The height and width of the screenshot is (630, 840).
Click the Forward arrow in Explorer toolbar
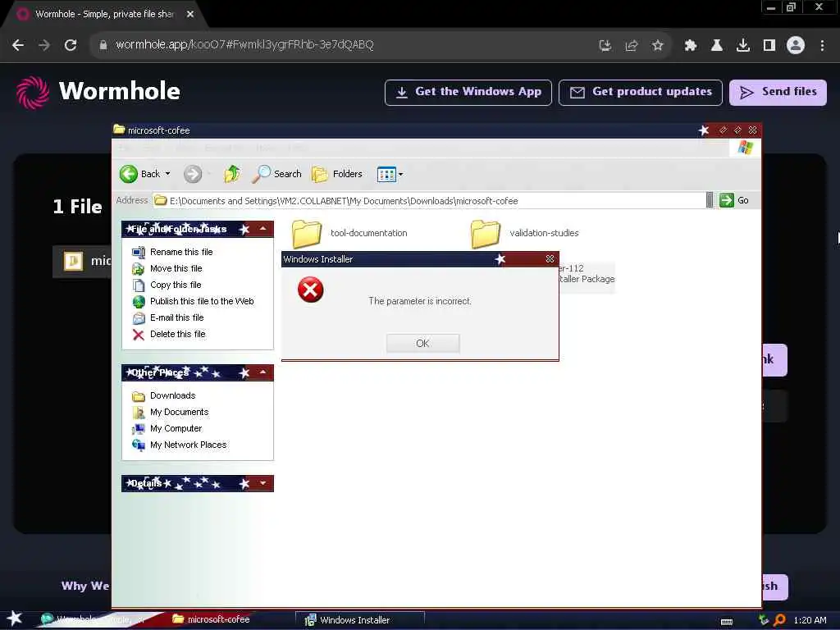point(193,174)
